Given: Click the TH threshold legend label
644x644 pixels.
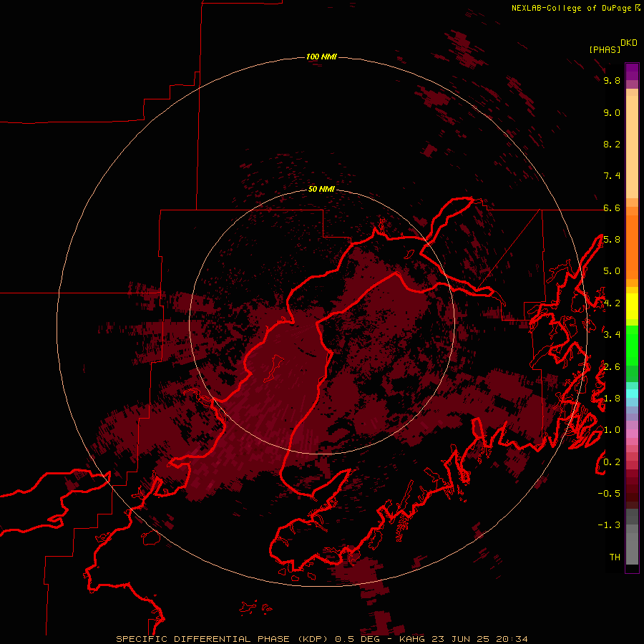Looking at the screenshot, I should (x=615, y=557).
